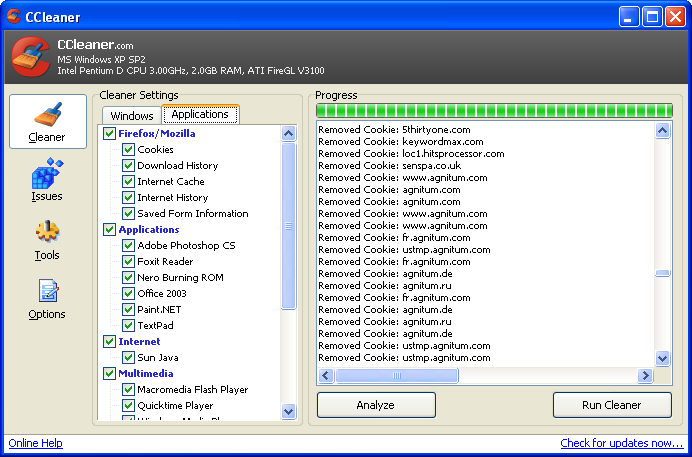Click the CCleaner title bar icon
The width and height of the screenshot is (692, 457).
(14, 16)
